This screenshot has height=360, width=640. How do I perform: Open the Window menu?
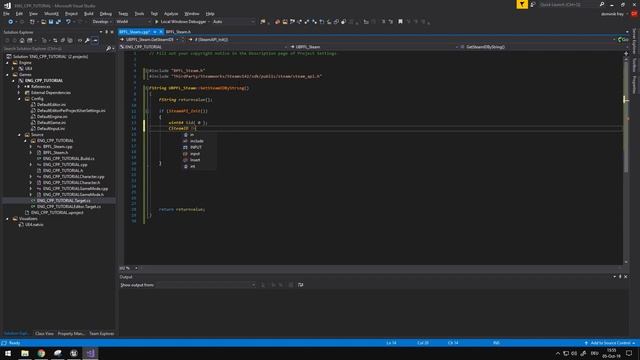[x=192, y=13]
